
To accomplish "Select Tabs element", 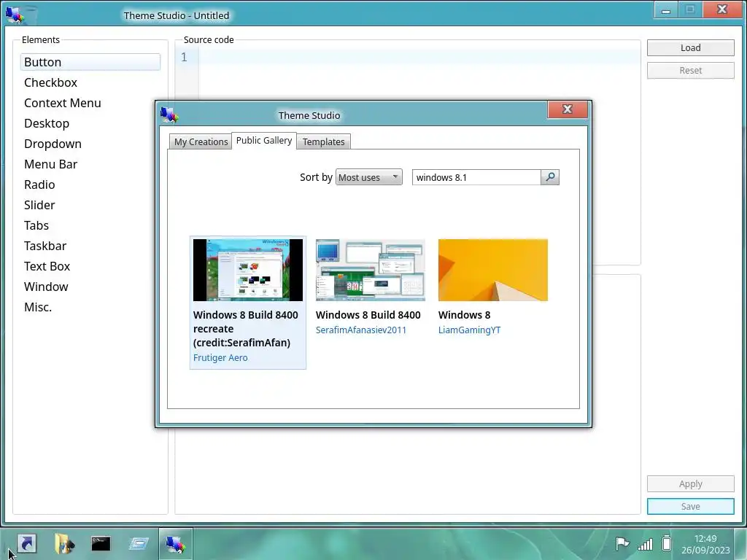I will click(x=90, y=226).
